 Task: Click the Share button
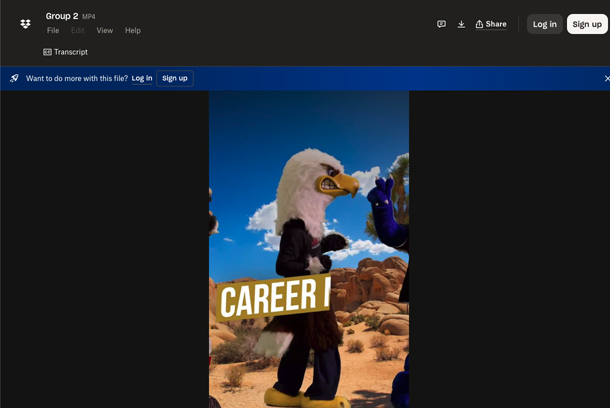coord(491,24)
